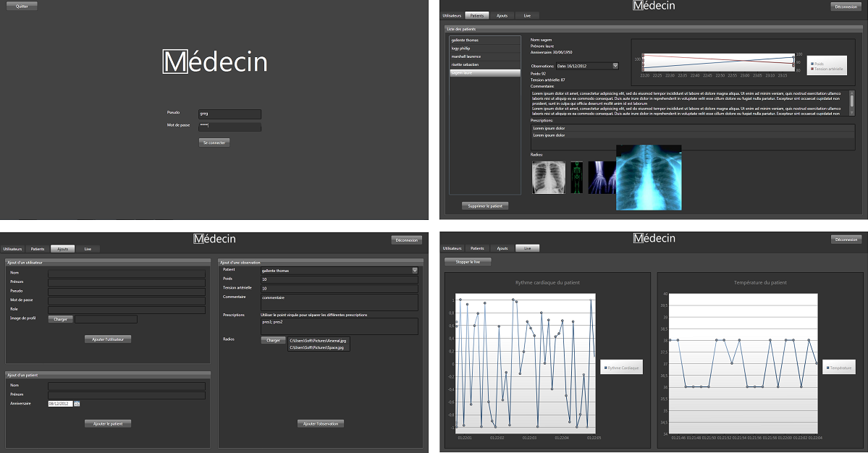Click the Mot de passe login field

229,127
